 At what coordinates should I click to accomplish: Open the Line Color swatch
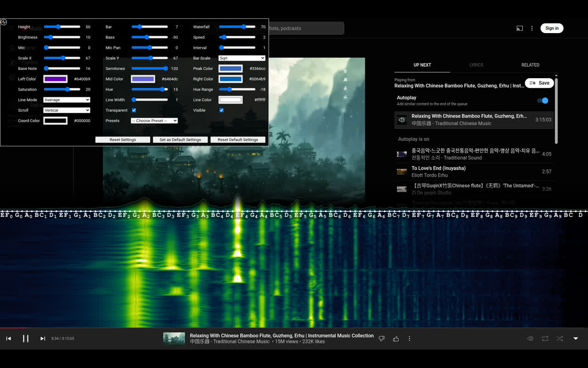coord(231,100)
